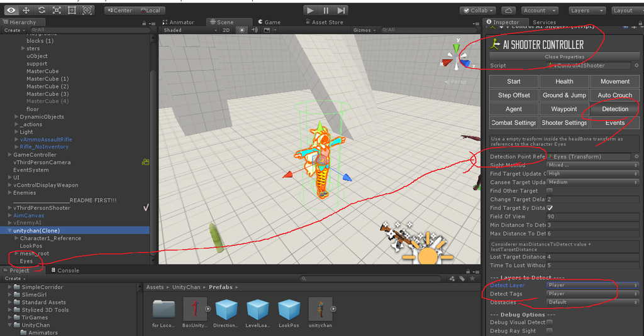Open cloud services icon
644x336 pixels.
pyautogui.click(x=508, y=10)
